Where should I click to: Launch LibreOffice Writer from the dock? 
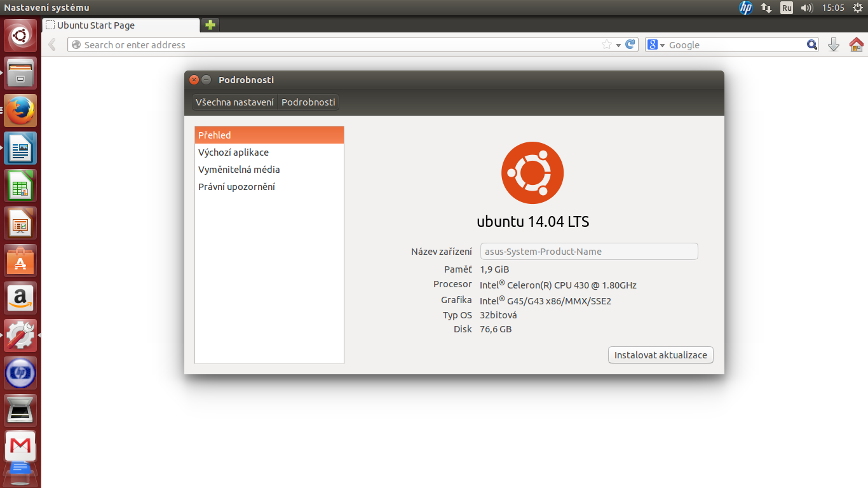[x=20, y=149]
